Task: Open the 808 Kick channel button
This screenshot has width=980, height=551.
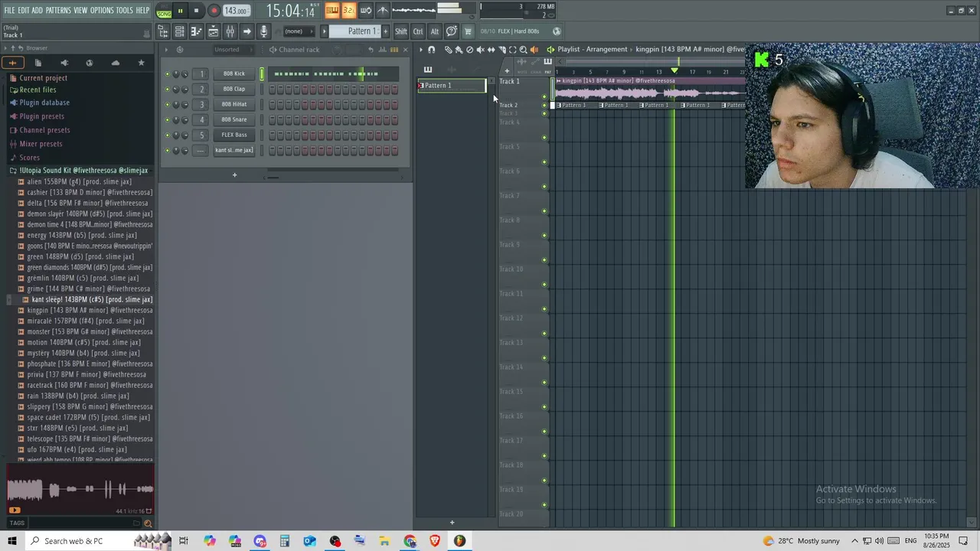Action: coord(234,74)
